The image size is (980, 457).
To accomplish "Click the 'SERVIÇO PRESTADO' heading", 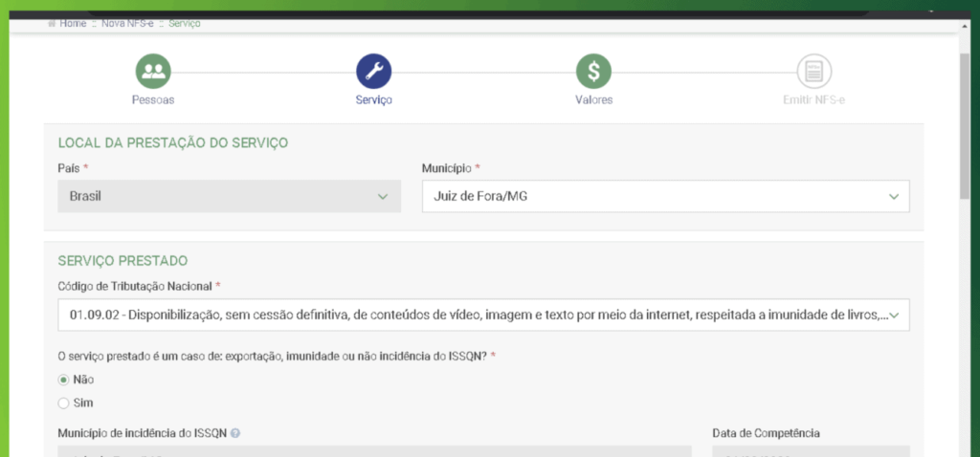I will tap(122, 260).
